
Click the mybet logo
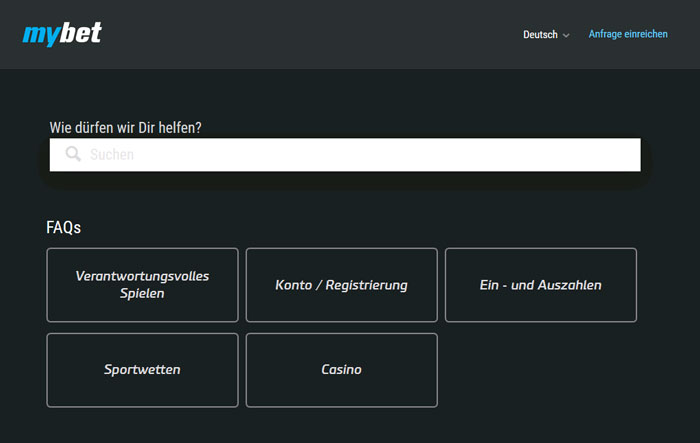[x=62, y=34]
